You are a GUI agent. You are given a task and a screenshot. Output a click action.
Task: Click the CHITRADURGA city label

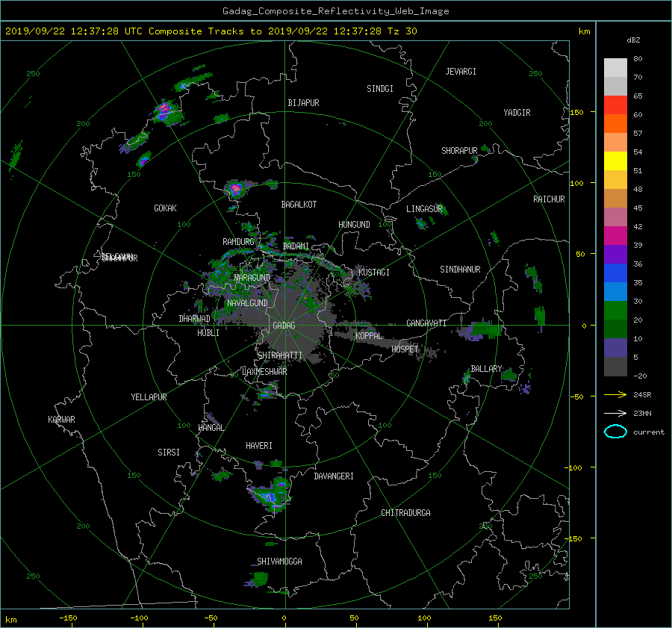(406, 513)
